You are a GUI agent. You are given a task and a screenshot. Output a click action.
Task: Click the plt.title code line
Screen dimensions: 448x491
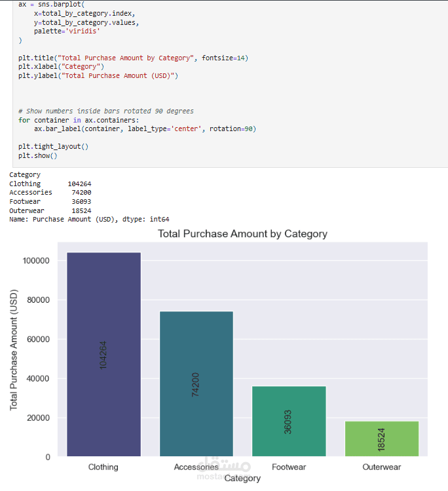pyautogui.click(x=133, y=58)
